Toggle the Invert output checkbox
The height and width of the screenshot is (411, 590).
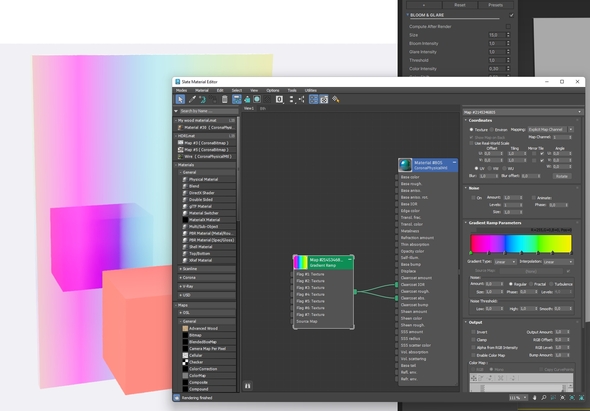click(473, 332)
